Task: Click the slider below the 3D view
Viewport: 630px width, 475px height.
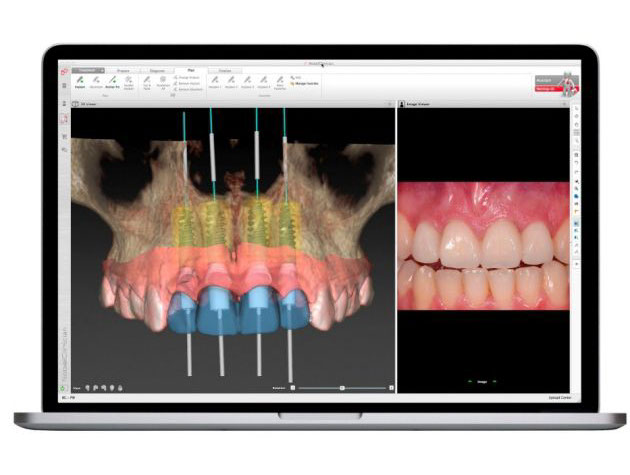Action: (x=343, y=387)
